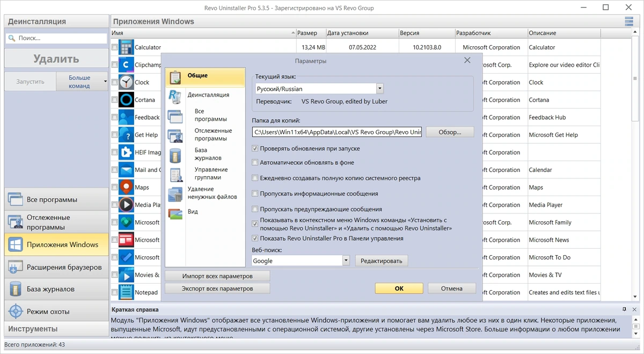Sort list by Размер column header
The image size is (644, 354).
(x=310, y=33)
